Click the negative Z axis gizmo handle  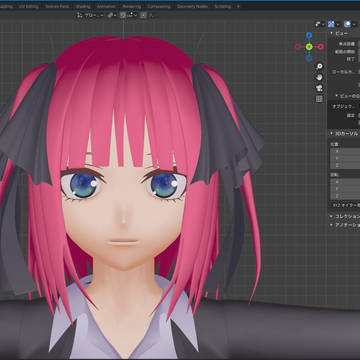(309, 59)
